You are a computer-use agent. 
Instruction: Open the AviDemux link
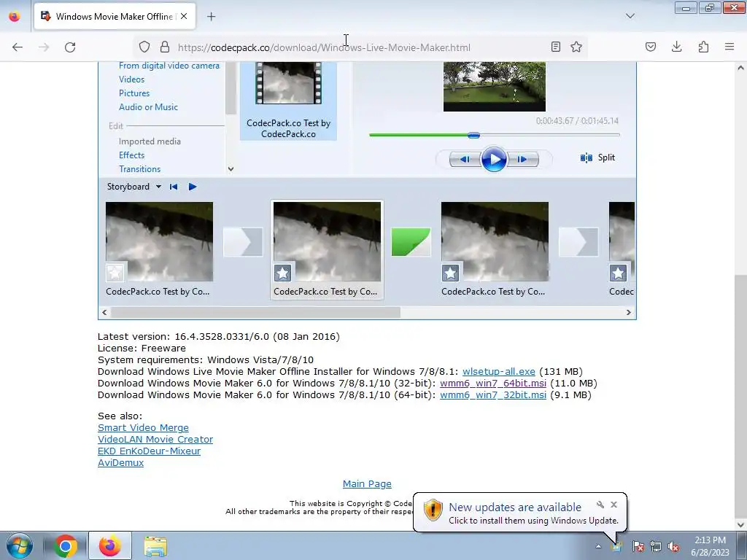click(x=120, y=462)
